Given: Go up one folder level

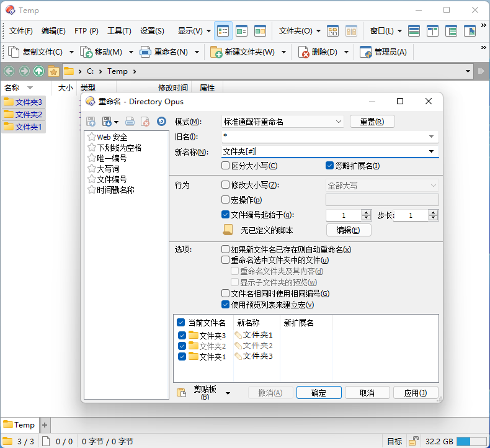Looking at the screenshot, I should [x=38, y=71].
